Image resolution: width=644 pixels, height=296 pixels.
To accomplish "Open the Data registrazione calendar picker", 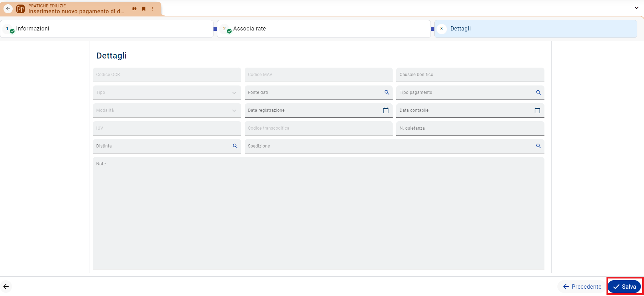I will [x=386, y=110].
